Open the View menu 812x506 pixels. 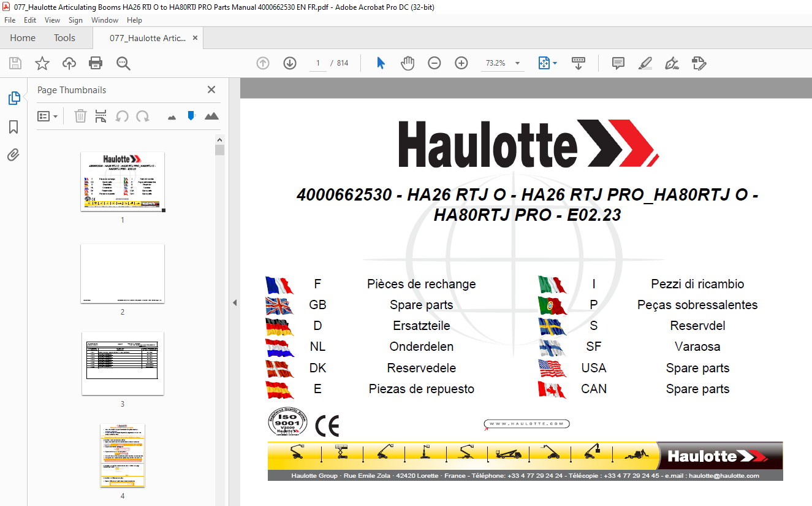coord(52,20)
